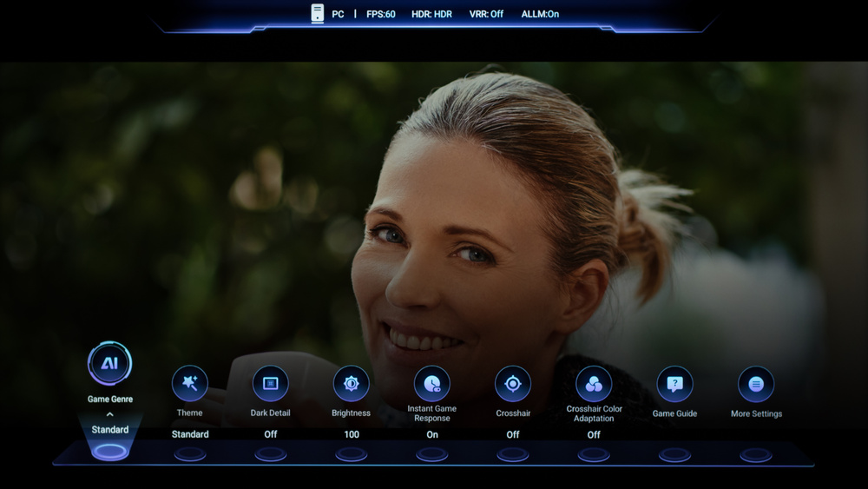Open the Theme setting icon
Viewport: 868px width, 489px height.
click(189, 383)
